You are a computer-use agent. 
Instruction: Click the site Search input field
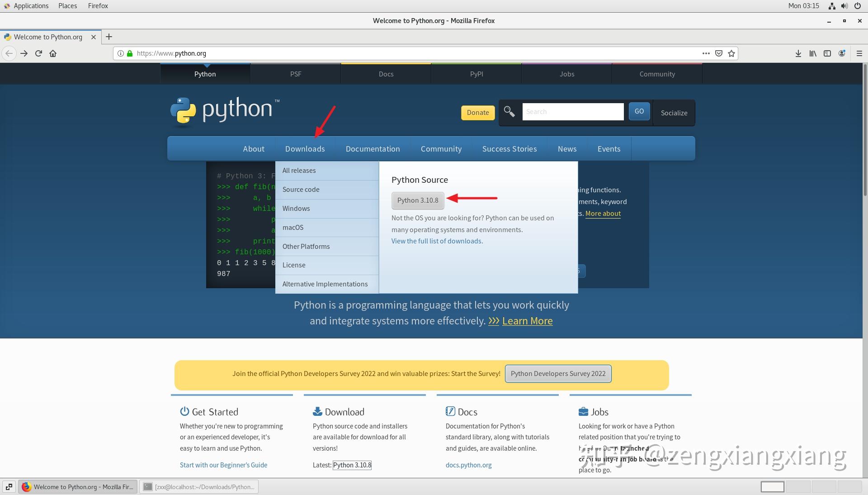tap(573, 112)
